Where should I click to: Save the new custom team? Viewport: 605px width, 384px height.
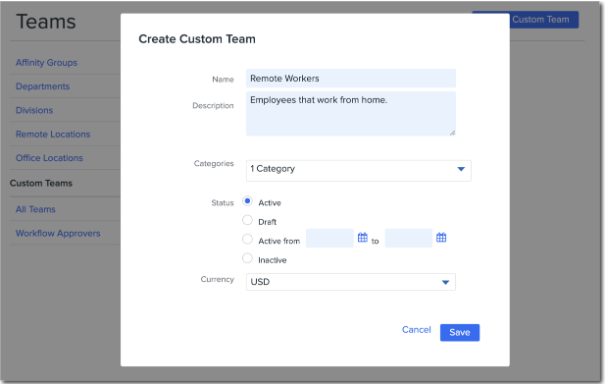[460, 332]
